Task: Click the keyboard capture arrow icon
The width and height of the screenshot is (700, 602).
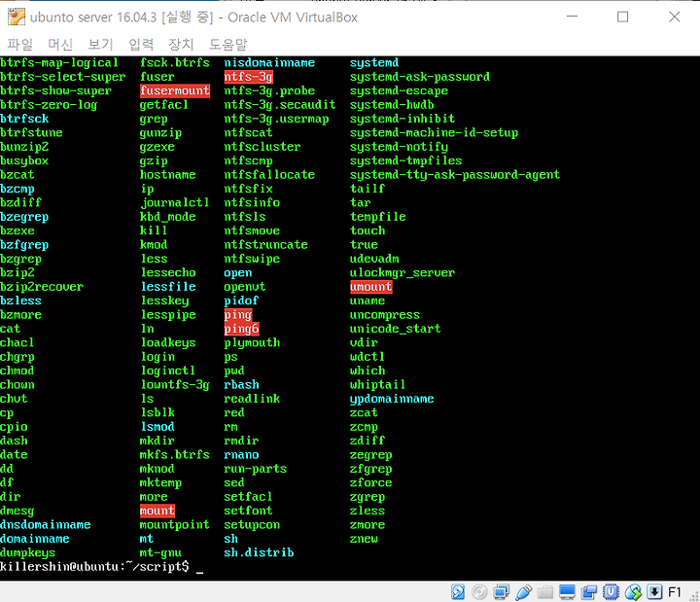Action: click(x=654, y=591)
